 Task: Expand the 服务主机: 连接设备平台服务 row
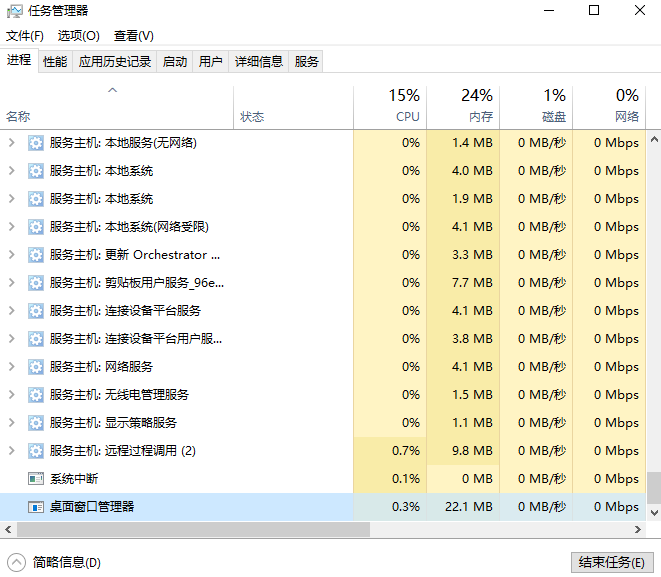12,311
